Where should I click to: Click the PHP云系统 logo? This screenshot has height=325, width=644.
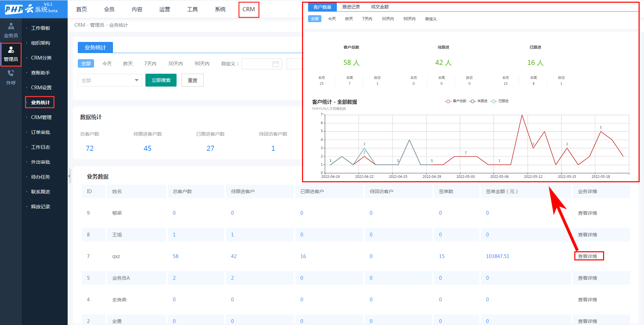[x=31, y=8]
